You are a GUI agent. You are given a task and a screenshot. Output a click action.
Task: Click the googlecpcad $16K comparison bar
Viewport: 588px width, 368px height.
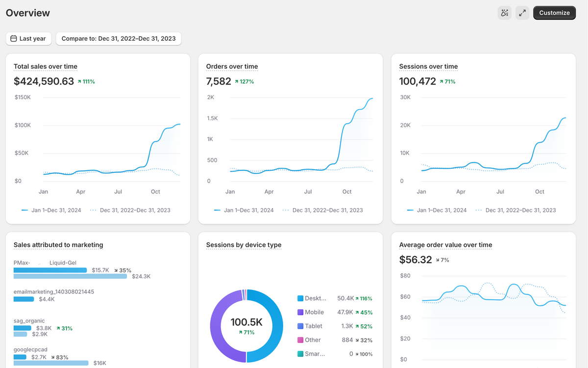click(x=51, y=363)
